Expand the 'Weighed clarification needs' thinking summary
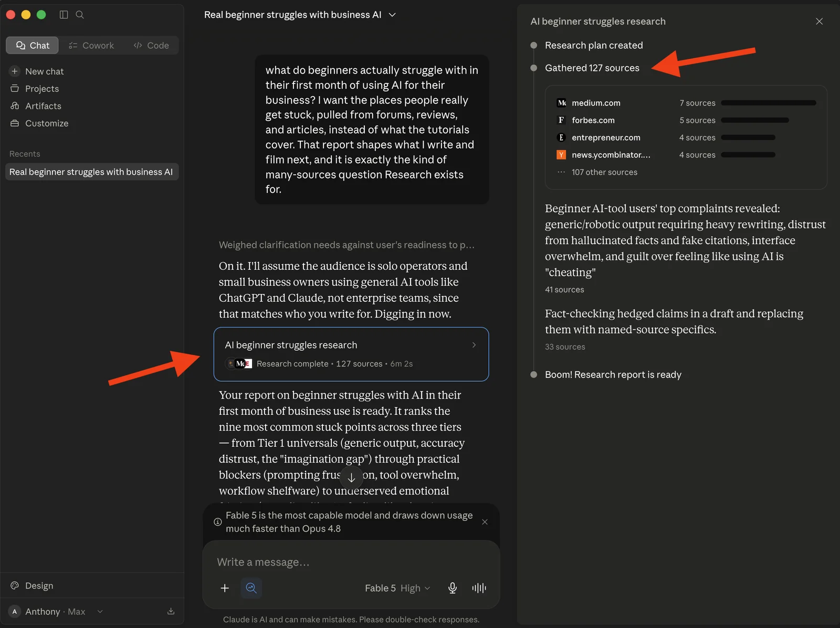The height and width of the screenshot is (628, 840). click(x=346, y=245)
